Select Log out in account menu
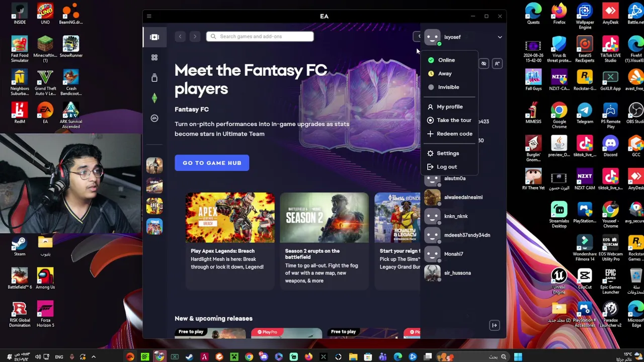Screen dimensions: 644x362 point(446,167)
